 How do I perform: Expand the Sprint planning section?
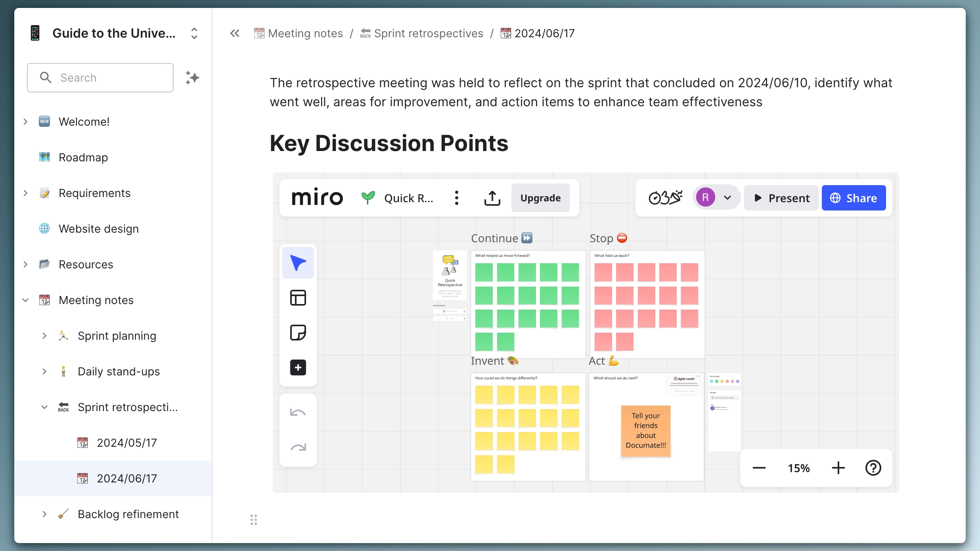click(x=44, y=336)
